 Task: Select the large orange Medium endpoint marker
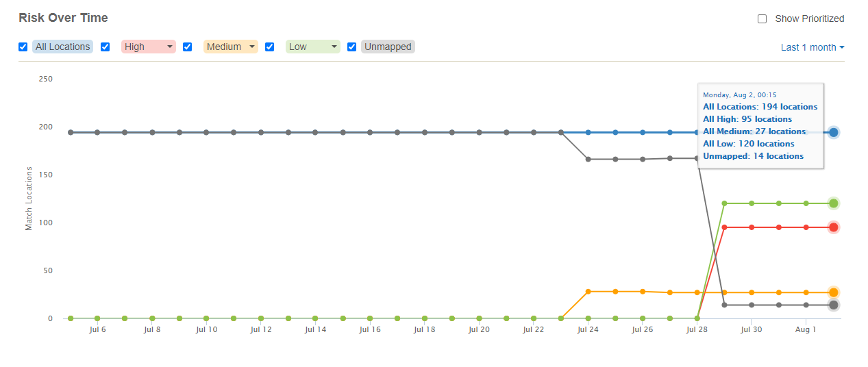click(x=833, y=292)
